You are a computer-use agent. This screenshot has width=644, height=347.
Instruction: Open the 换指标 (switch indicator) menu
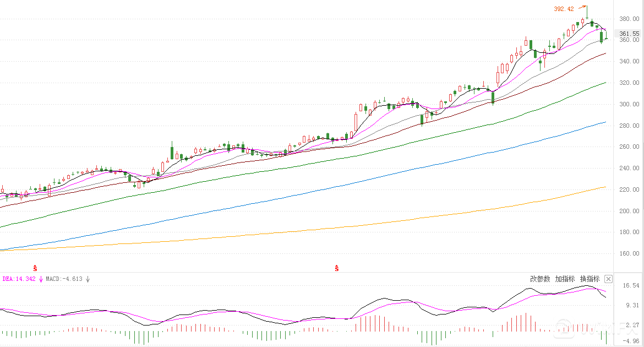(590, 279)
